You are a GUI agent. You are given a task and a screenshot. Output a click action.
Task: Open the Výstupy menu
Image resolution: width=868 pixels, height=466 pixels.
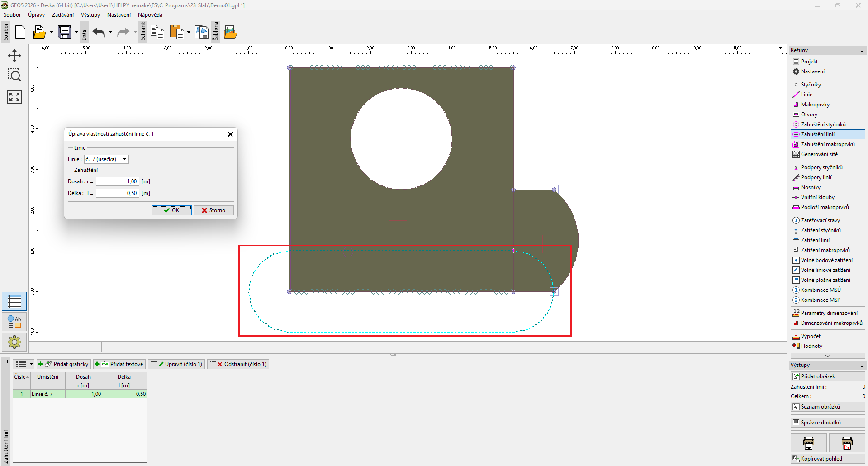(x=90, y=15)
